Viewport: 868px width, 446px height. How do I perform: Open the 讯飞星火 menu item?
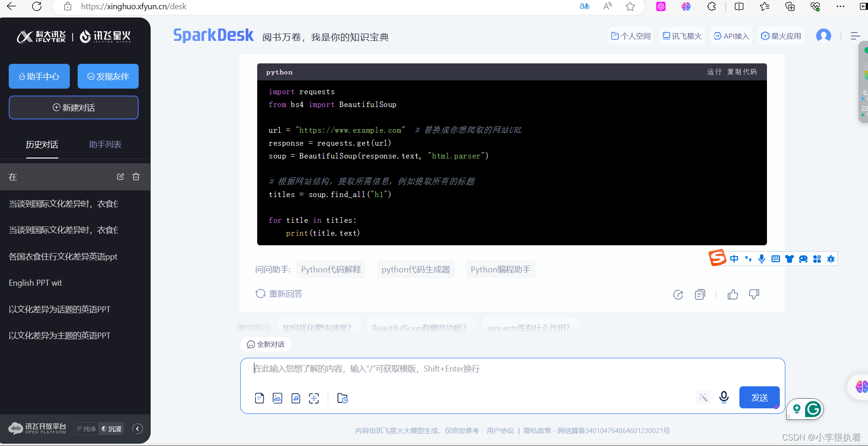coord(682,36)
